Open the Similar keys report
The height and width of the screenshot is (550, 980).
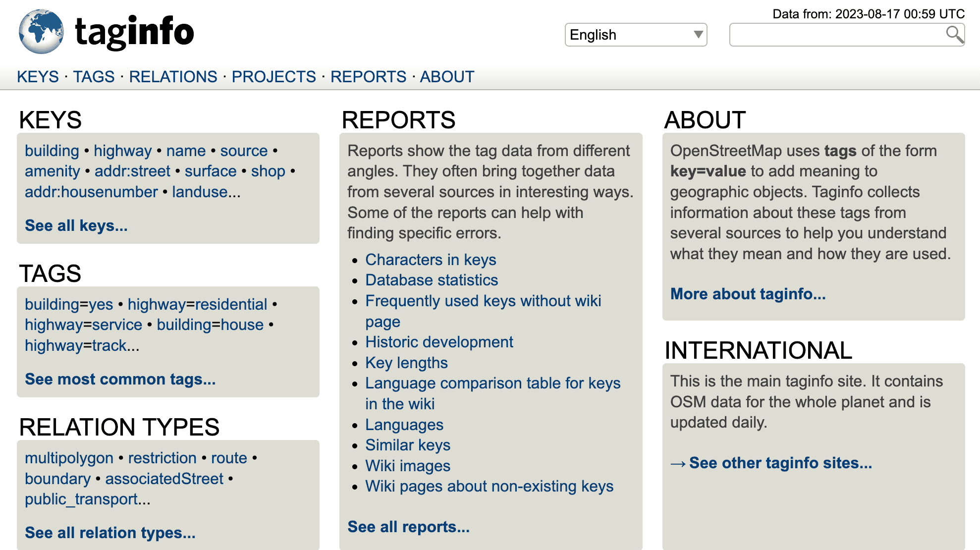408,445
